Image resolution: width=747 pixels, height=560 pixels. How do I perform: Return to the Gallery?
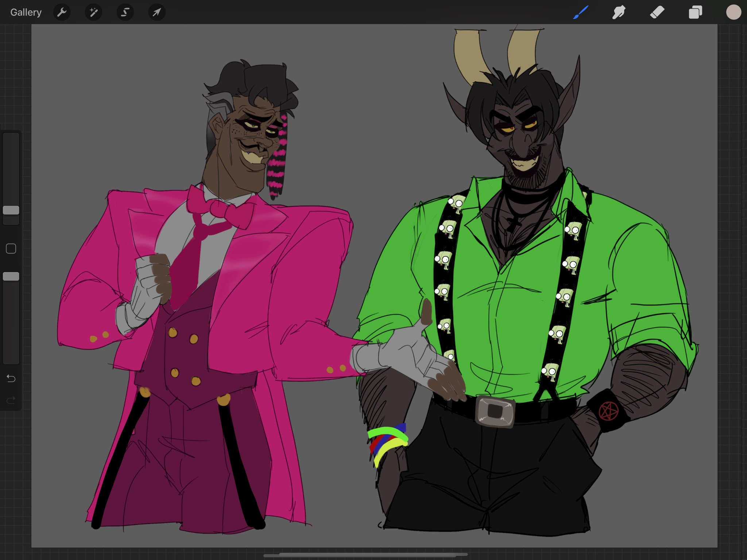26,12
